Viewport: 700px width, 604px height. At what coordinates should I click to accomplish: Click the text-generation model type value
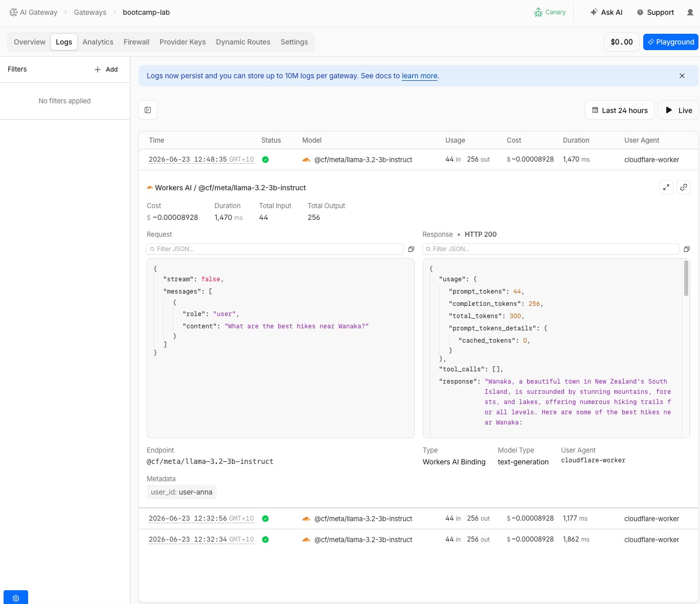(x=523, y=462)
